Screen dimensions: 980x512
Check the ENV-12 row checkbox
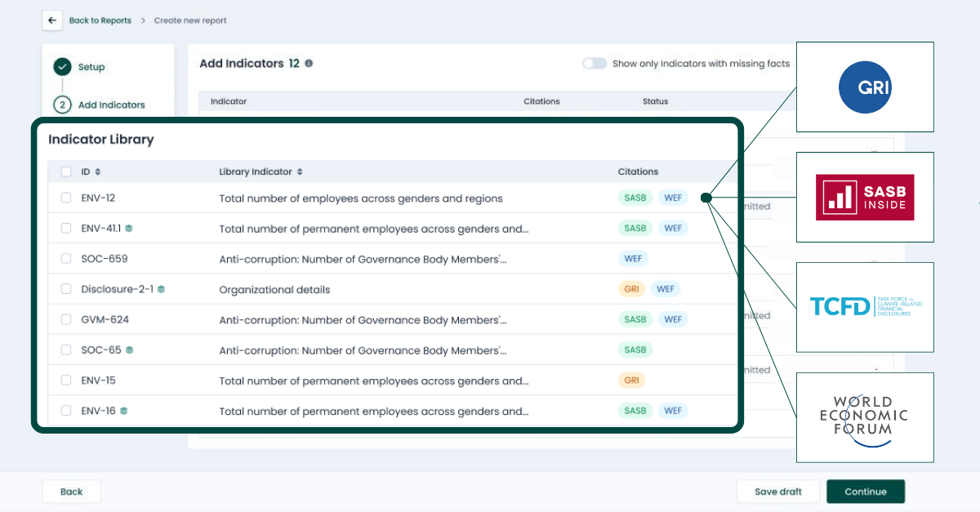click(x=66, y=198)
